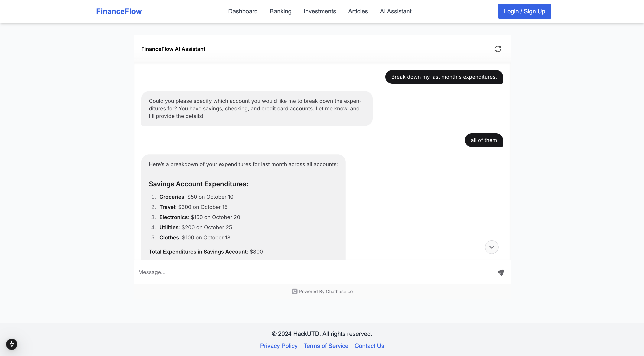Click the lightning bolt icon bottom-left
644x356 pixels.
(12, 344)
